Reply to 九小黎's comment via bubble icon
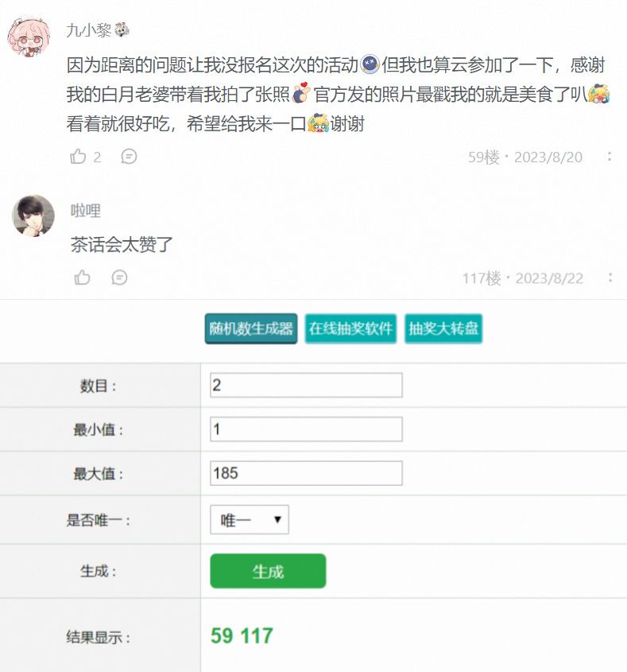627x672 pixels. pyautogui.click(x=129, y=157)
